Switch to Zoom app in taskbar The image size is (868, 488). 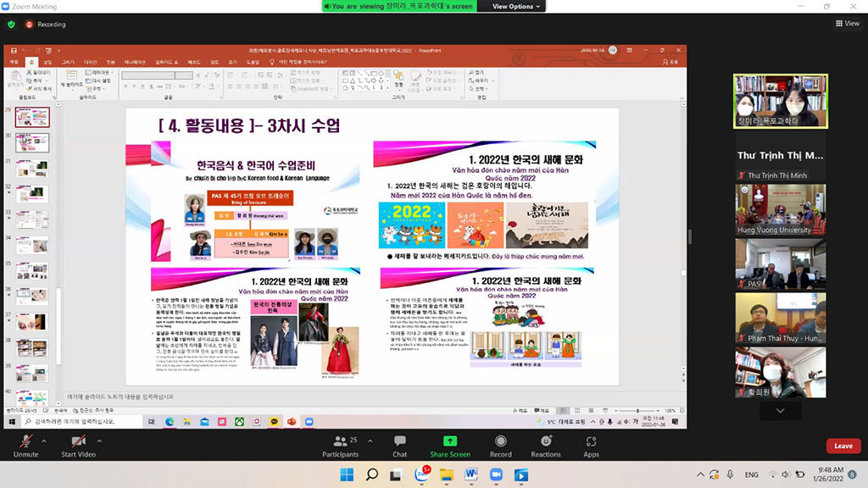tap(496, 474)
